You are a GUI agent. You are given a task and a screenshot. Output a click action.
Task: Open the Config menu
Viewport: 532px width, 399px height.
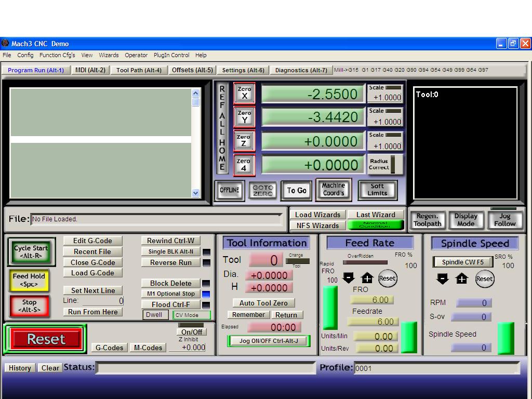(x=25, y=55)
